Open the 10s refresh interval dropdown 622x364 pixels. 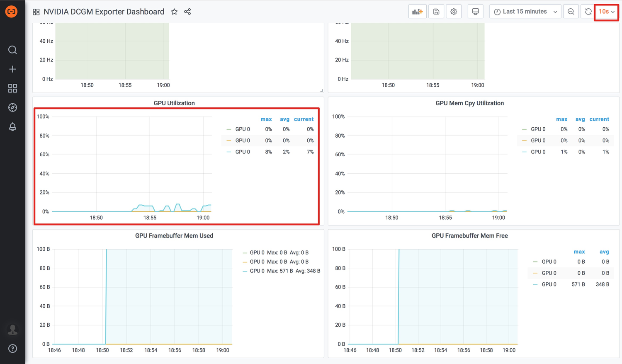pos(606,12)
